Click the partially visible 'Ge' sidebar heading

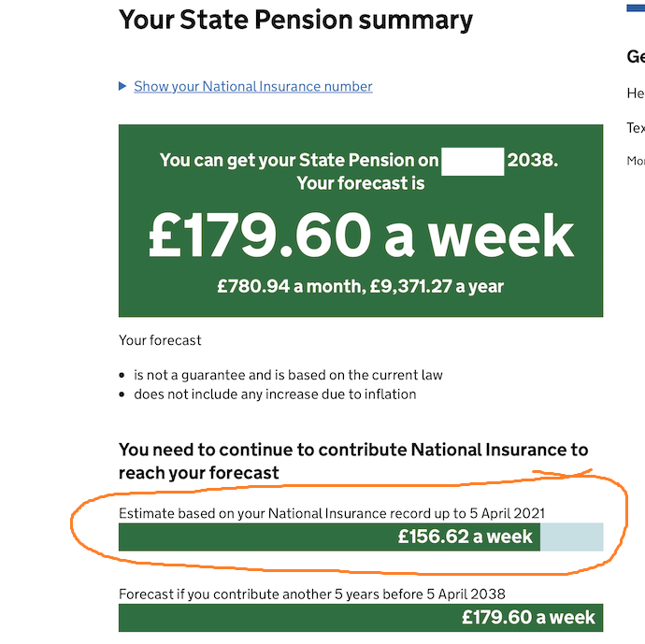(x=636, y=57)
